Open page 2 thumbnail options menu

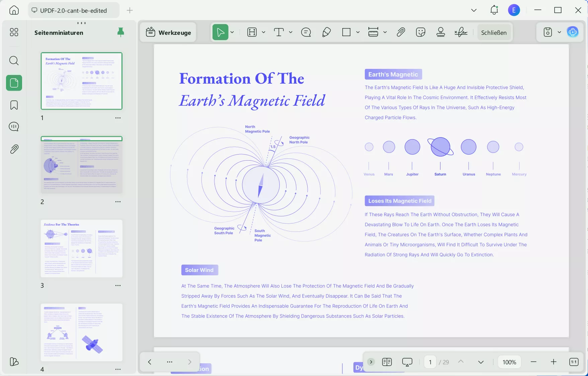(118, 202)
